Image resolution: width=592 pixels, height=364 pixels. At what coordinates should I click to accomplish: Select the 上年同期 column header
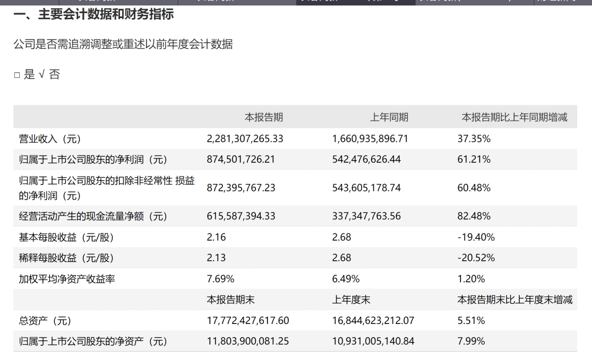389,117
